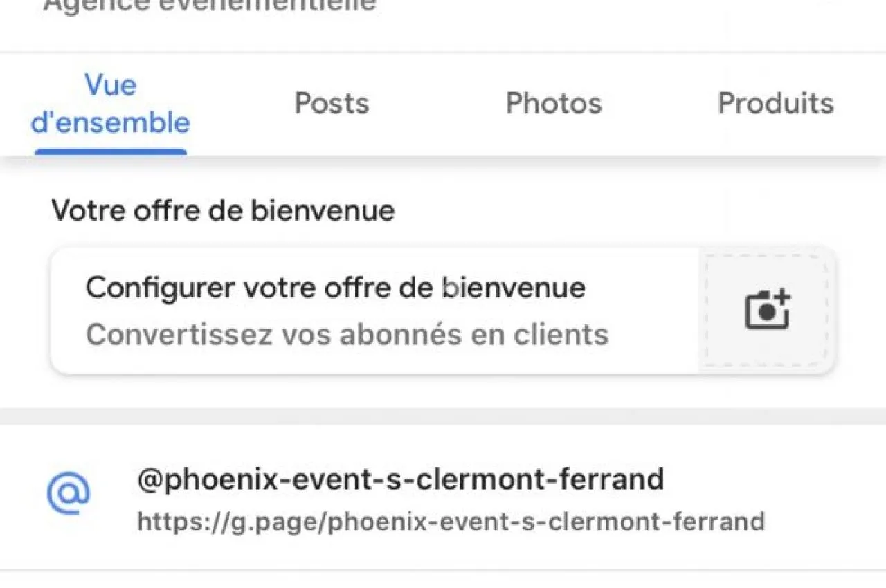Click the Votre offre de bienvenue heading
Image resolution: width=886 pixels, height=588 pixels.
pyautogui.click(x=223, y=210)
